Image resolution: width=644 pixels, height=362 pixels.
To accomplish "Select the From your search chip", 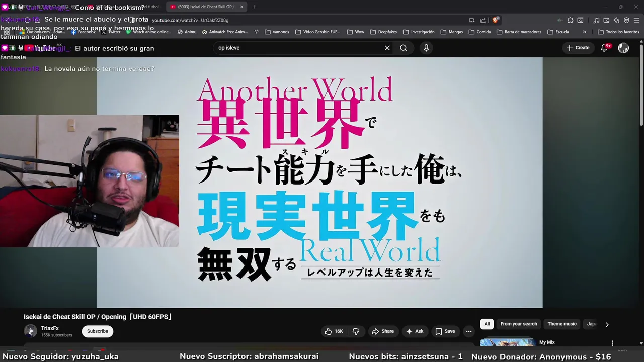I will 519,324.
